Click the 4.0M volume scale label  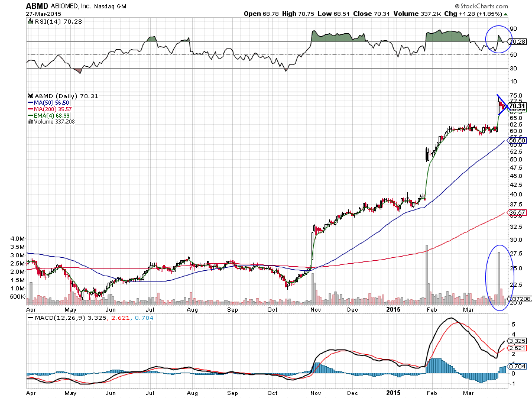click(x=18, y=239)
